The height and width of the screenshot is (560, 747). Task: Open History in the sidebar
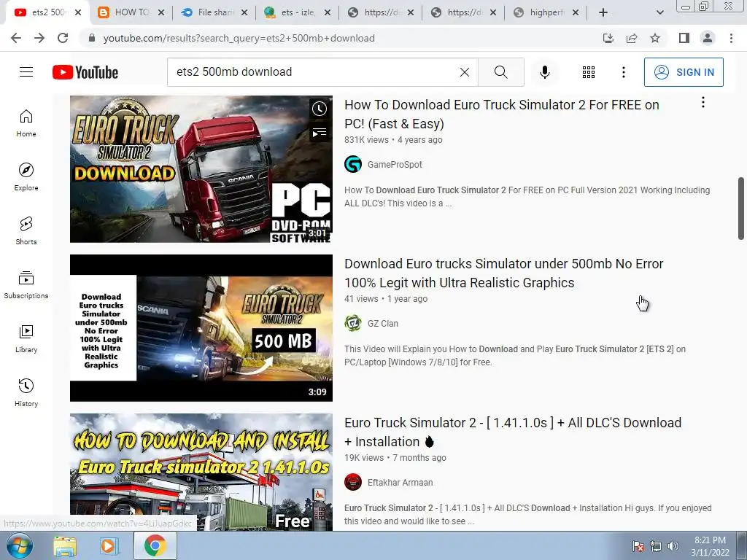(x=26, y=392)
